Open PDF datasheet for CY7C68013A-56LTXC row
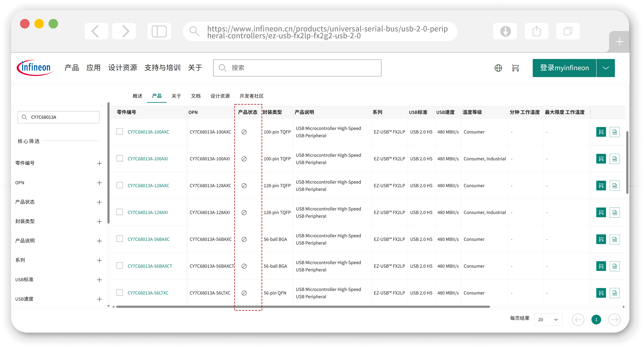The image size is (644, 348). click(x=614, y=293)
